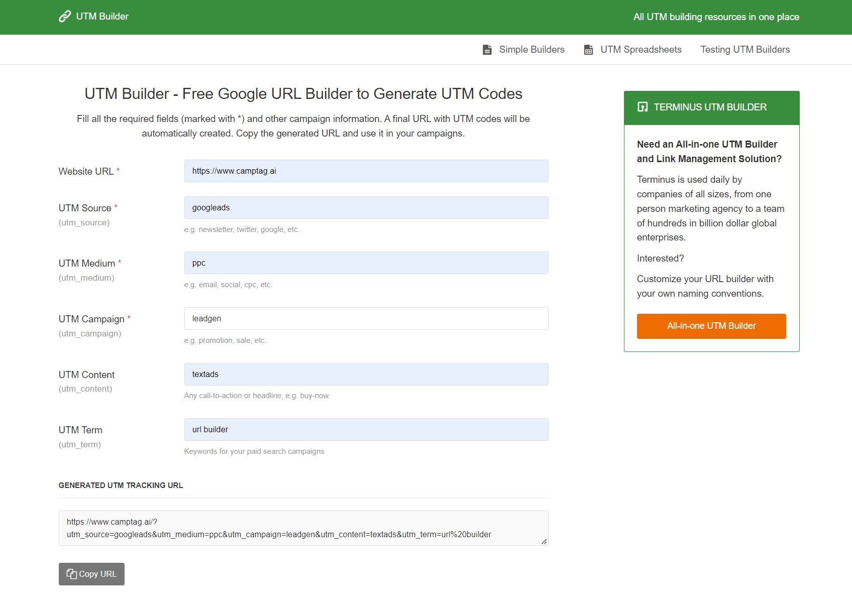This screenshot has height=616, width=852.
Task: Click the chain link icon in the header
Action: (x=64, y=17)
